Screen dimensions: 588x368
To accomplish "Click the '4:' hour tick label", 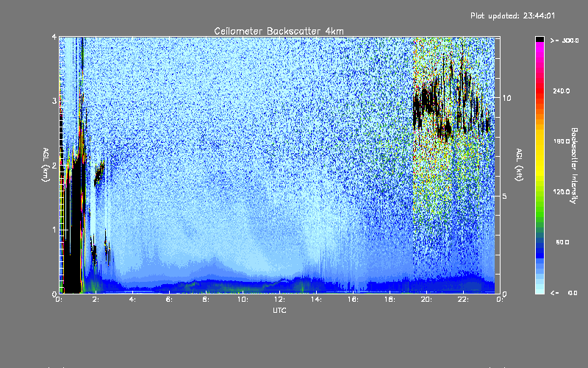I will tap(132, 300).
